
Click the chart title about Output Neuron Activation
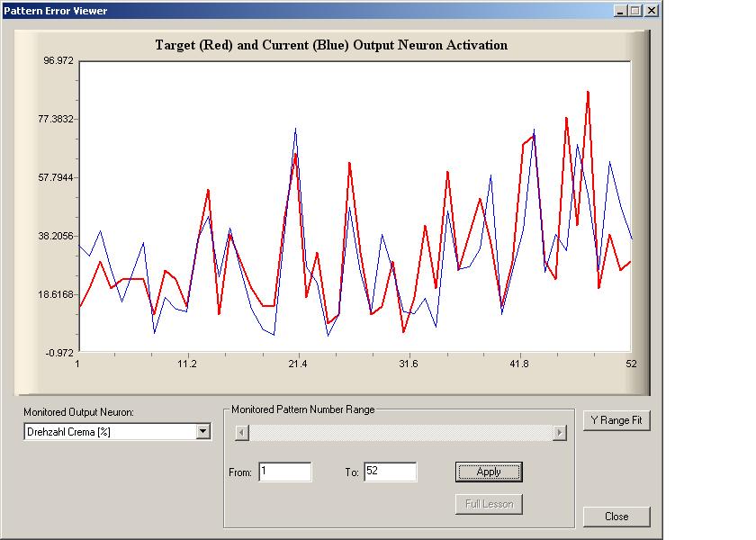point(331,45)
